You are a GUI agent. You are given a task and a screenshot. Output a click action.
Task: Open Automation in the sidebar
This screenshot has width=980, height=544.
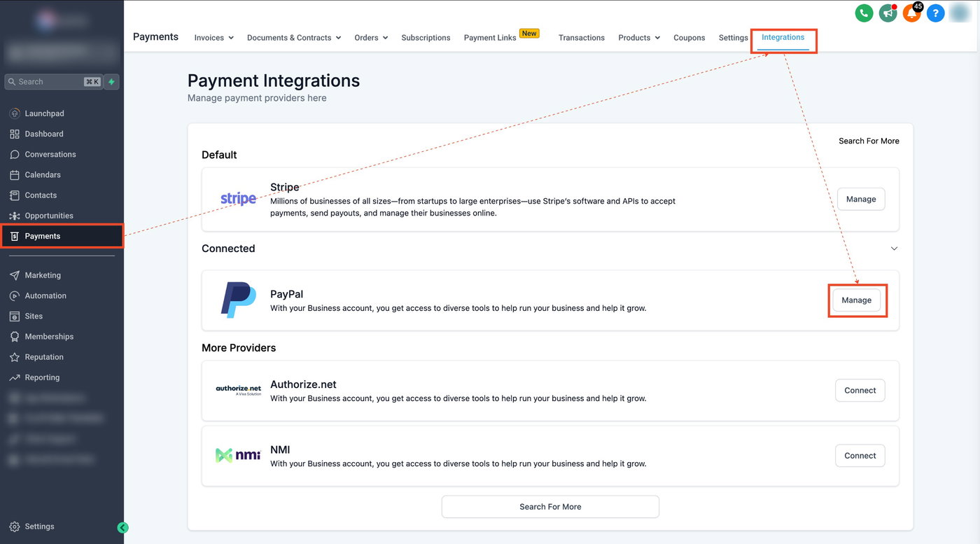pos(45,295)
